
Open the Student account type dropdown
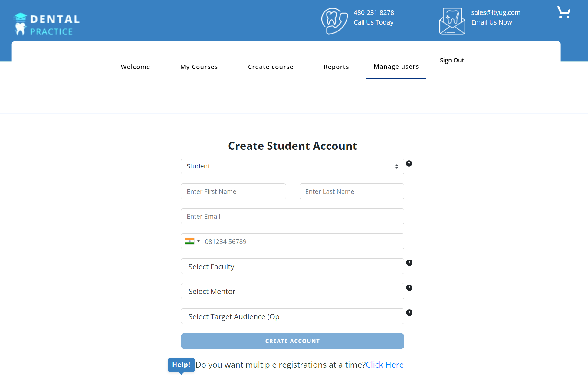point(292,166)
